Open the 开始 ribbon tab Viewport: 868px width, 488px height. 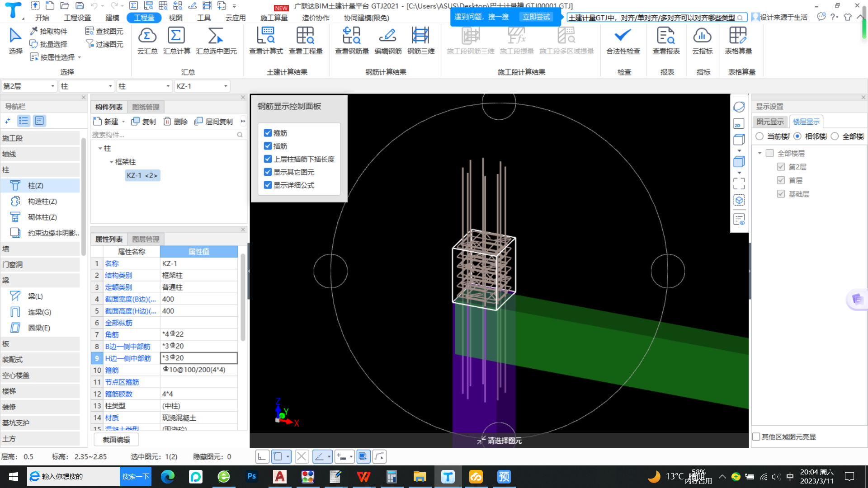[x=42, y=18]
